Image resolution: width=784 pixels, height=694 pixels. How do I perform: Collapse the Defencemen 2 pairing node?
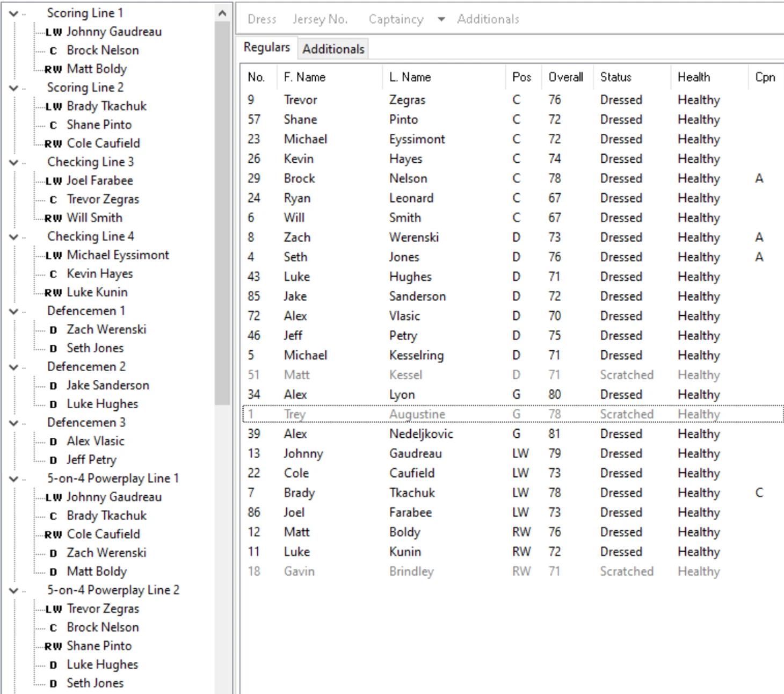coord(14,367)
